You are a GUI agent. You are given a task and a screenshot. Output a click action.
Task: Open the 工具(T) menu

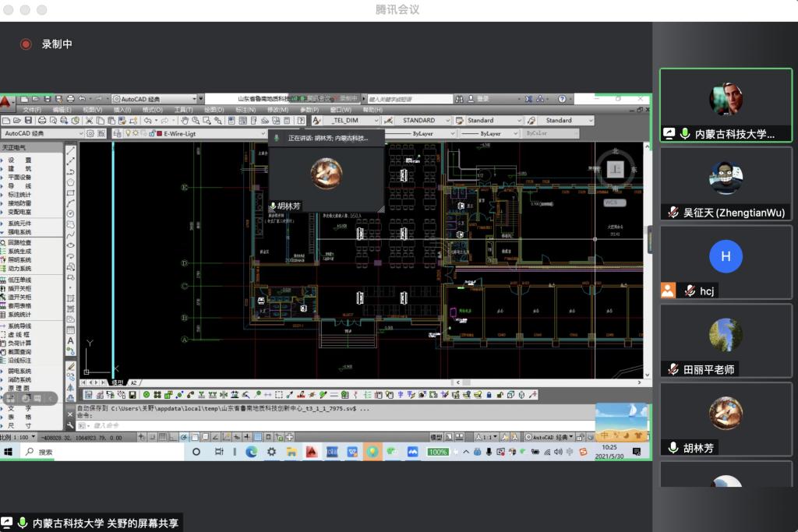183,110
